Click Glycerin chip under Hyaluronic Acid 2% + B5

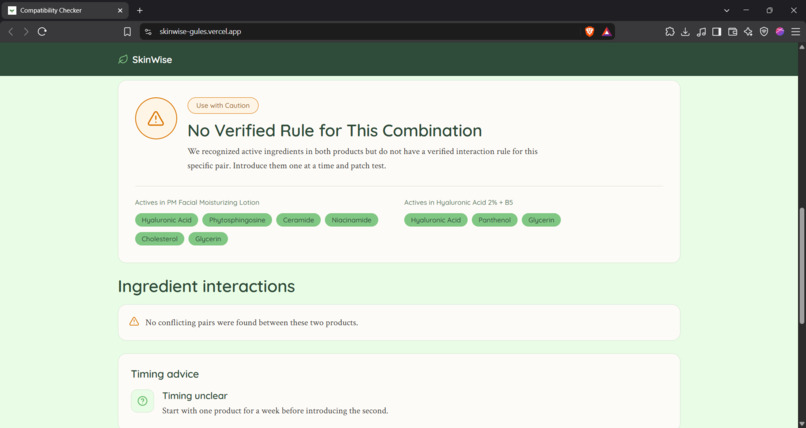point(541,220)
